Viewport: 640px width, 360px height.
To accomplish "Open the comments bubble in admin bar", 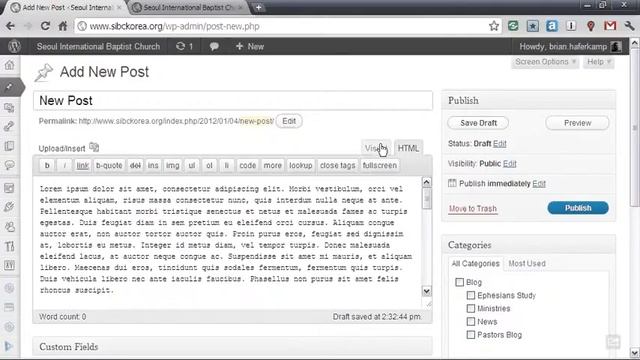I will pos(214,47).
